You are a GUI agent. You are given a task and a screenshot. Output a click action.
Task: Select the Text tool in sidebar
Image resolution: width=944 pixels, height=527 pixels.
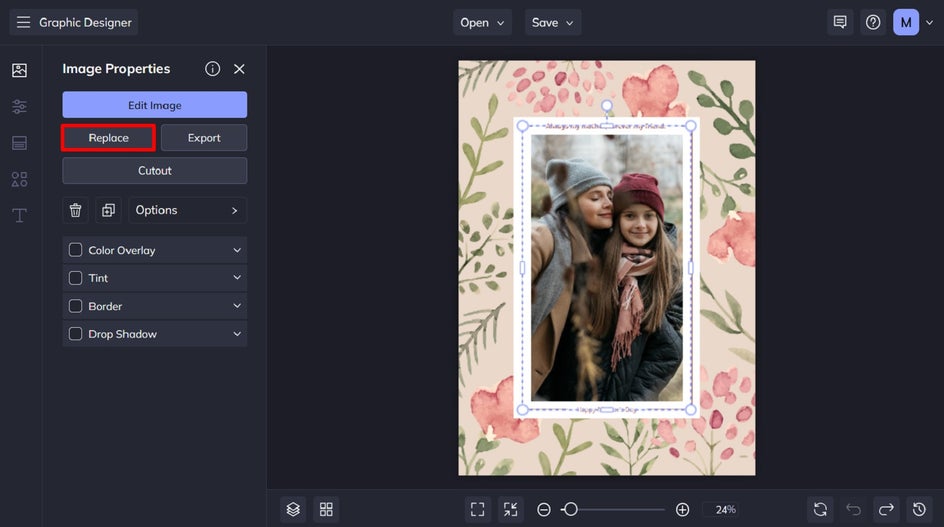pyautogui.click(x=19, y=215)
